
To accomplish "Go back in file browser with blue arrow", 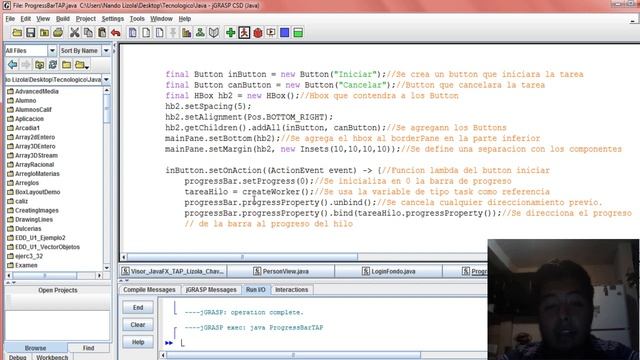I will [x=12, y=64].
